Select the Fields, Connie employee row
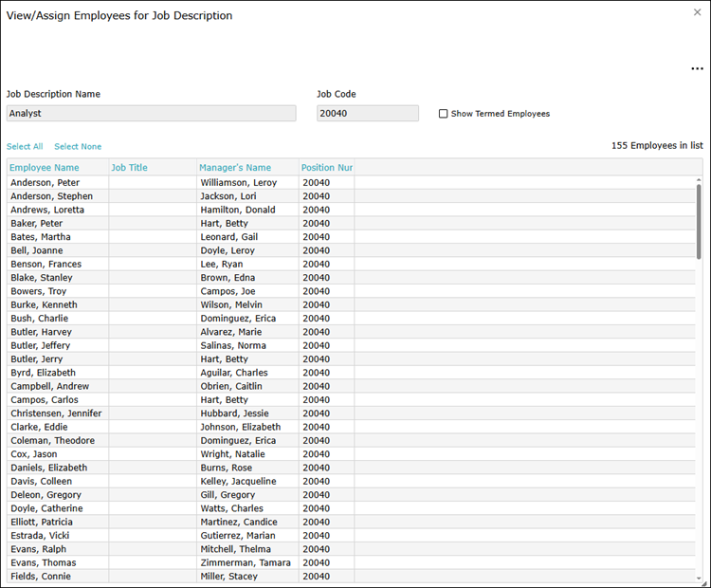This screenshot has height=588, width=711. [41, 577]
